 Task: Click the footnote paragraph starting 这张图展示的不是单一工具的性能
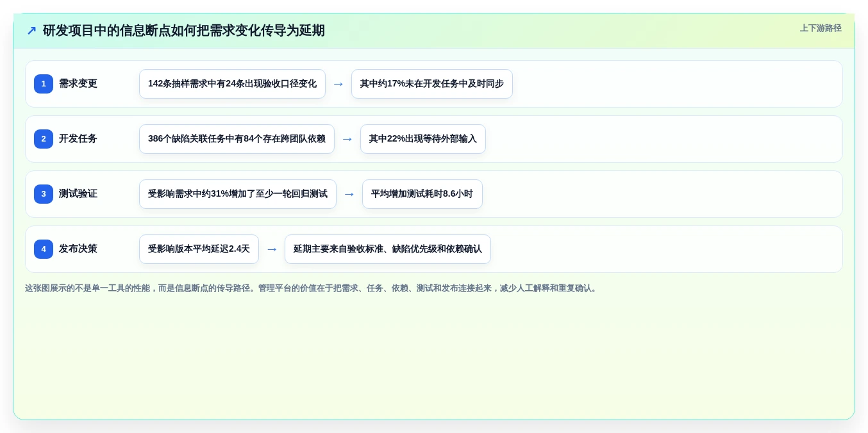(312, 288)
